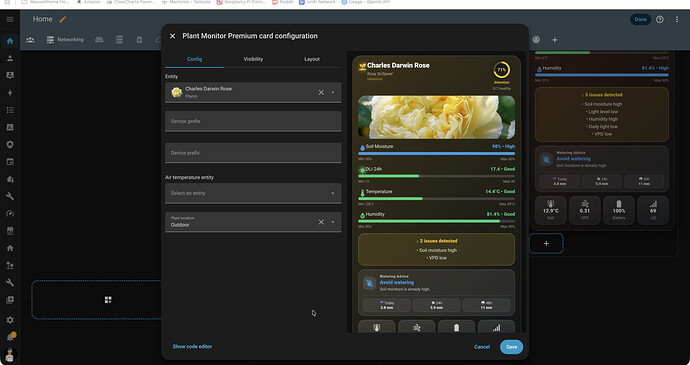Click the 71% health ring in preview
This screenshot has height=365, width=690.
point(501,70)
